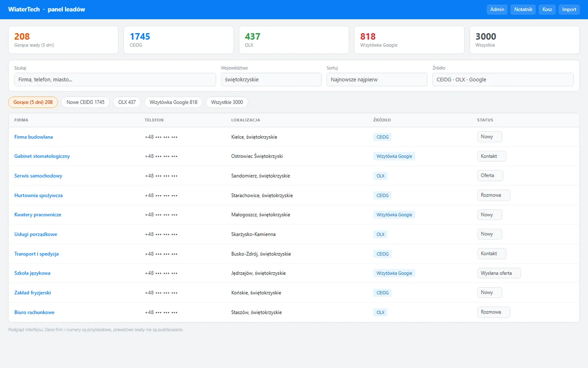Switch to OLX 437 tab
The image size is (588, 368).
[x=127, y=102]
